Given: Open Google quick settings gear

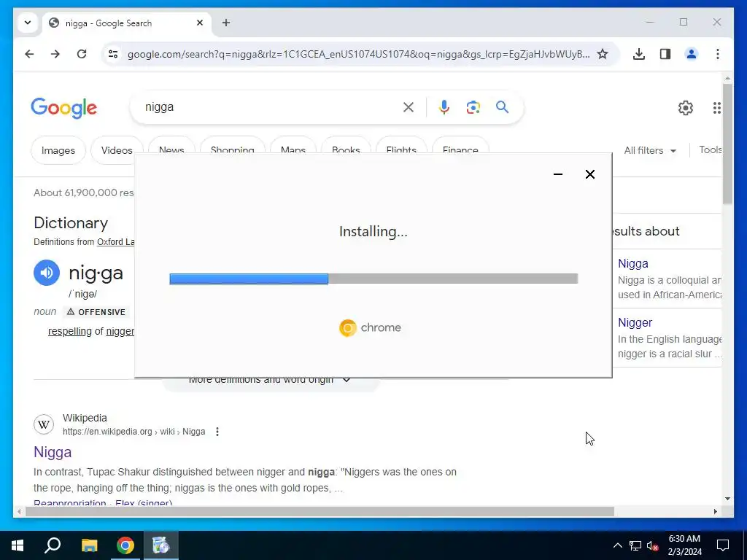Looking at the screenshot, I should (686, 108).
